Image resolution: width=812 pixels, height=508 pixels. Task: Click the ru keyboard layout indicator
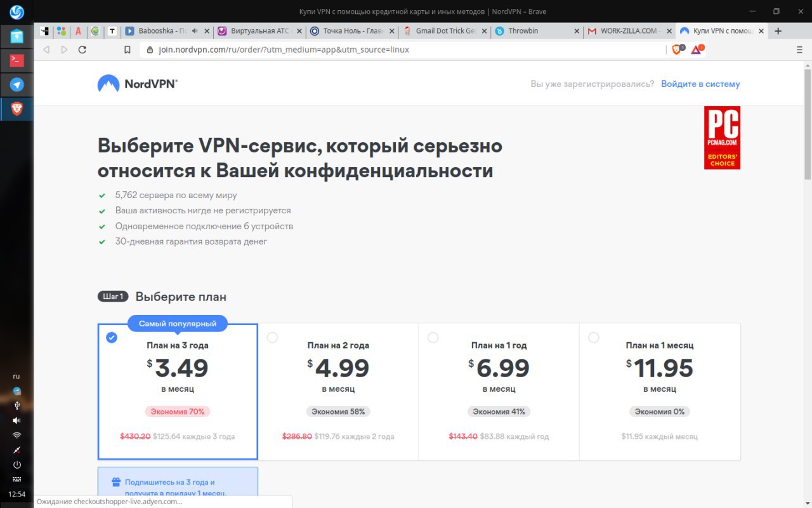pyautogui.click(x=16, y=376)
